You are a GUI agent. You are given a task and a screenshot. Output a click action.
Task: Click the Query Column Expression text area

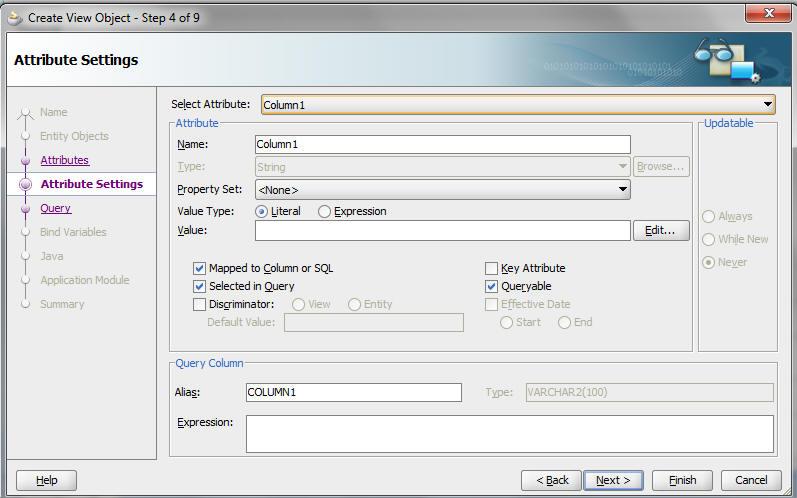[510, 434]
